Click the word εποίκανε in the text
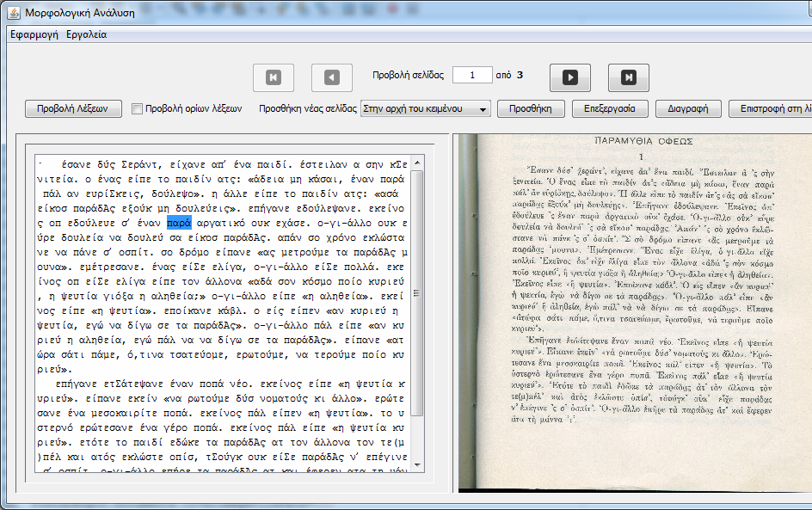This screenshot has width=812, height=510. [x=188, y=310]
